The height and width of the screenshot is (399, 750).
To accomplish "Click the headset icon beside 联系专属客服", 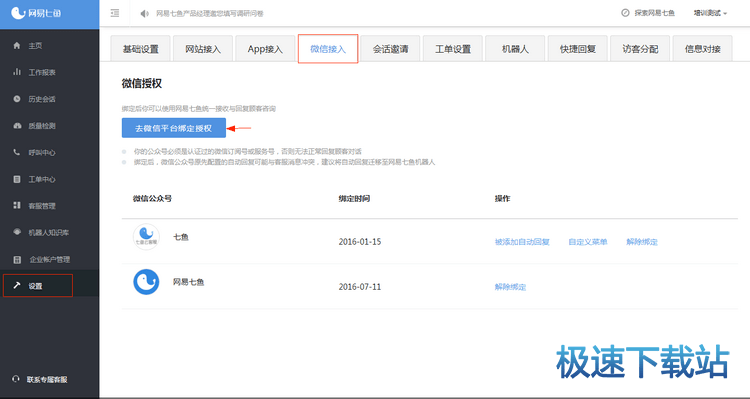I will [16, 379].
